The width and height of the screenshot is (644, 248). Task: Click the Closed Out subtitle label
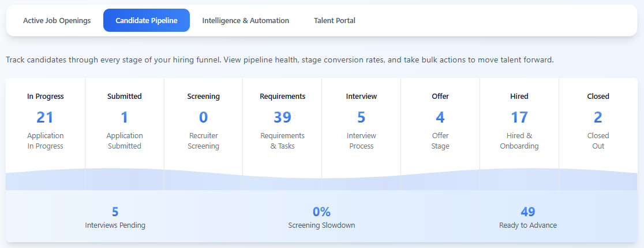coord(598,141)
